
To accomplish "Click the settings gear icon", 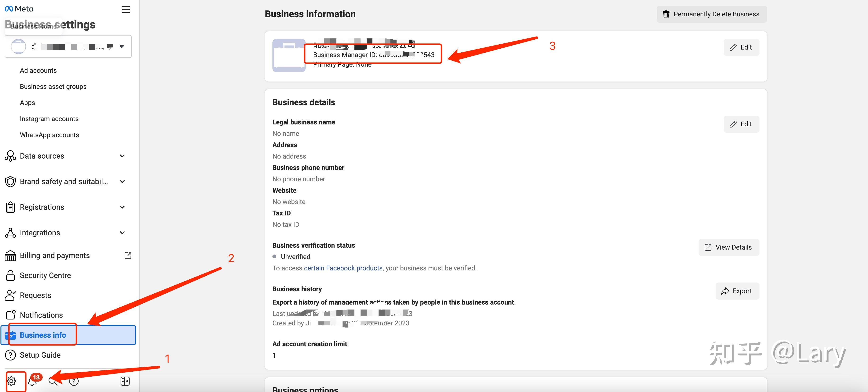I will click(x=11, y=381).
